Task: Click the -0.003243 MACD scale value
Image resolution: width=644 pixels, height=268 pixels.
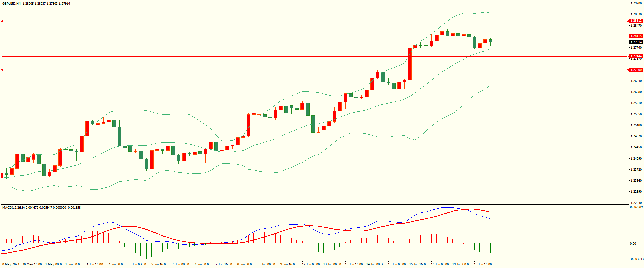Action: (x=636, y=259)
